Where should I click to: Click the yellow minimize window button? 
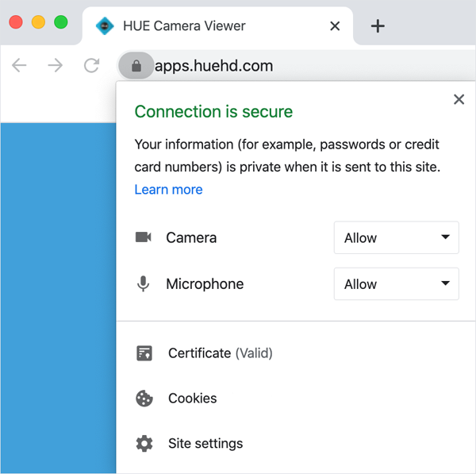tap(38, 22)
